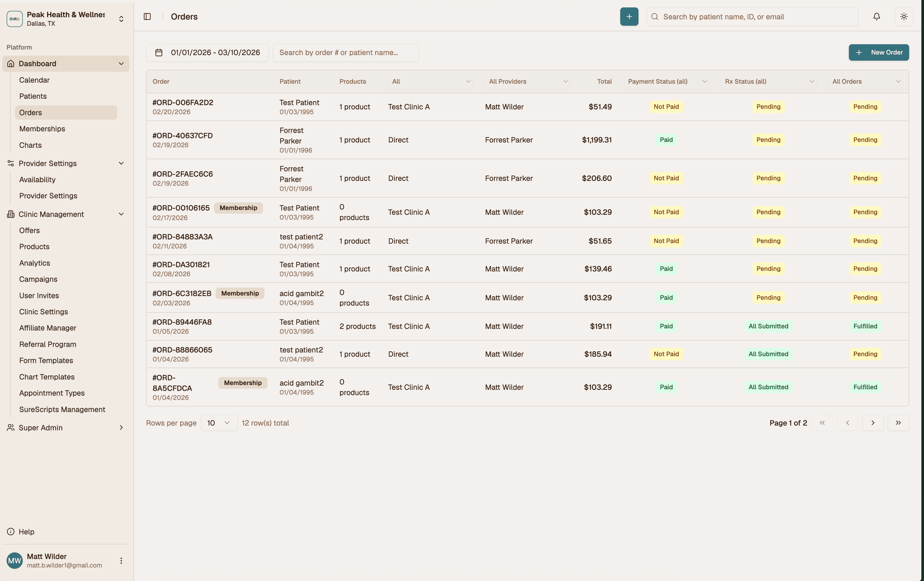
Task: Collapse the sidebar with the panel toggle icon
Action: [147, 16]
